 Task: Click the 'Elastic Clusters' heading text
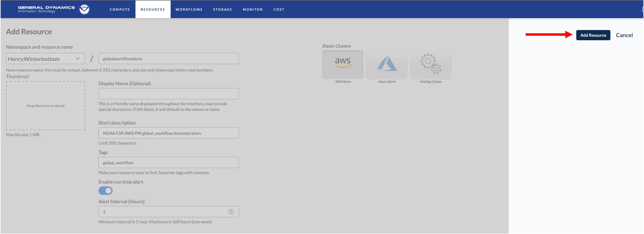pos(336,46)
